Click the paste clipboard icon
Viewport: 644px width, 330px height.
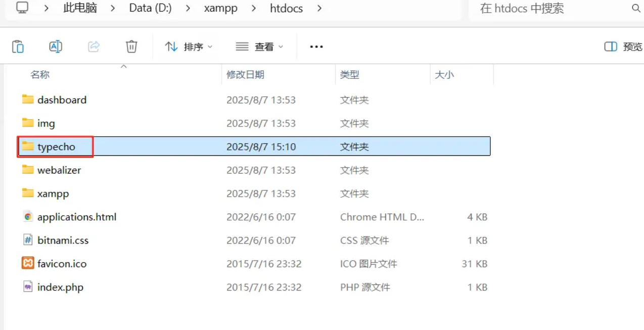point(18,47)
